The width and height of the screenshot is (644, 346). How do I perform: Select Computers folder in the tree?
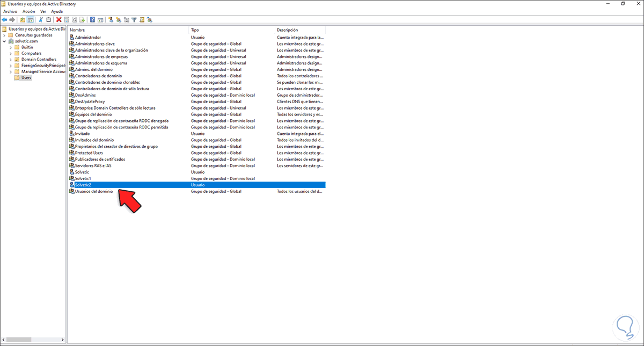click(31, 53)
